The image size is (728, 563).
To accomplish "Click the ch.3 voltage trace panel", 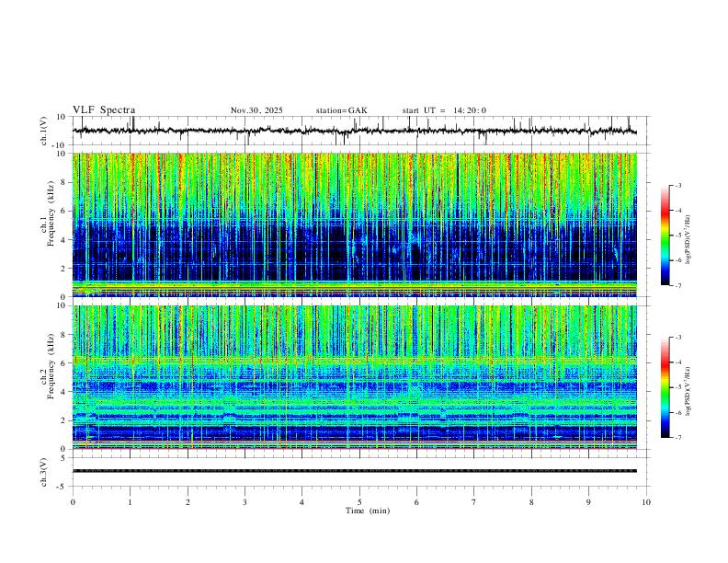I will 361,472.
